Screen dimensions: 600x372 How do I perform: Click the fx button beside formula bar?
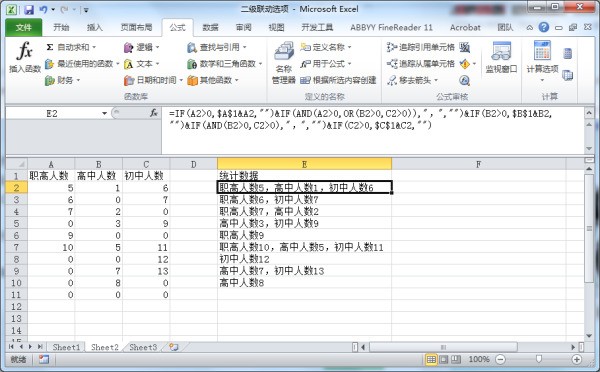coord(154,113)
